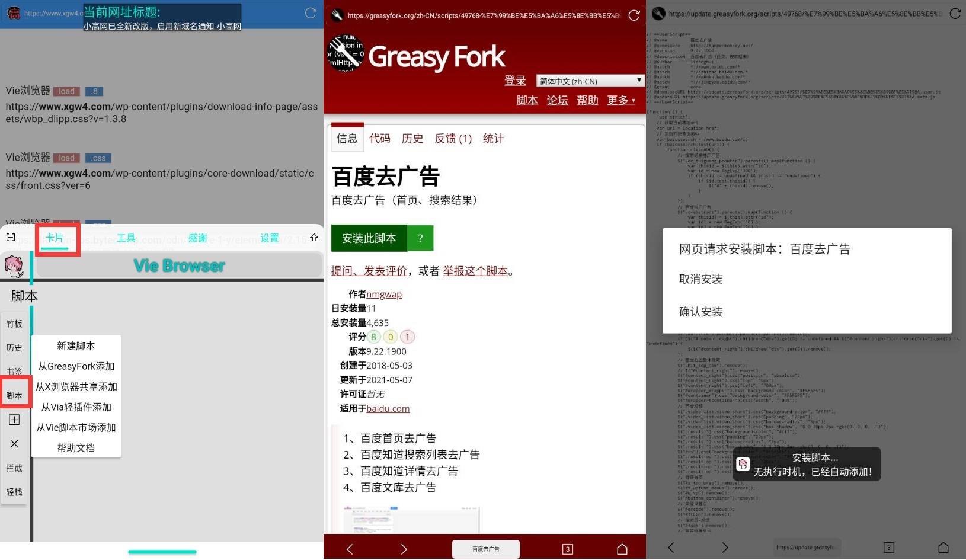The image size is (966, 560).
Task: Click the Vie Browser avatar icon
Action: [14, 266]
